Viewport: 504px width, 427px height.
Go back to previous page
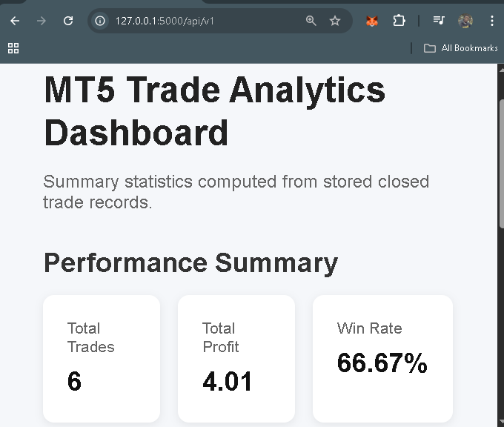point(15,21)
